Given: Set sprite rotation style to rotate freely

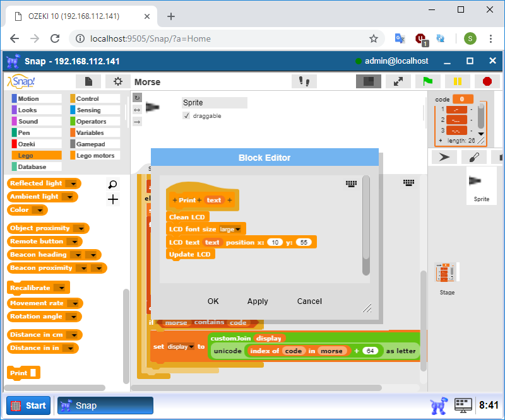Looking at the screenshot, I should pyautogui.click(x=137, y=98).
